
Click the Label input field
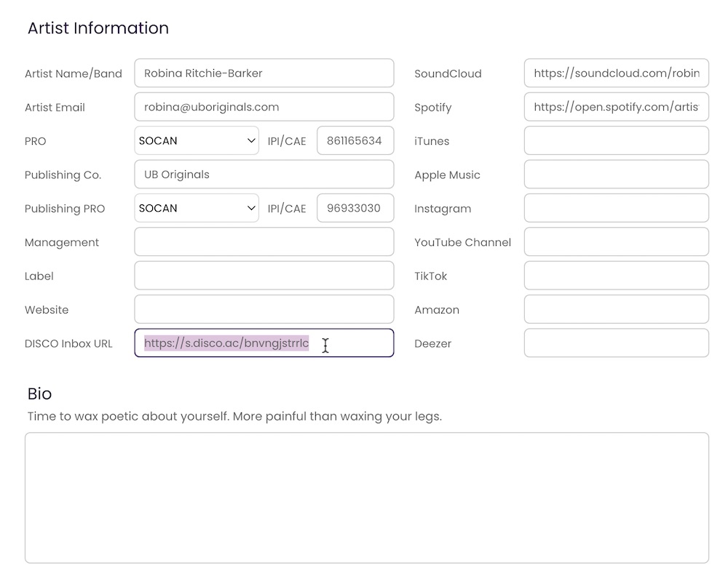264,276
